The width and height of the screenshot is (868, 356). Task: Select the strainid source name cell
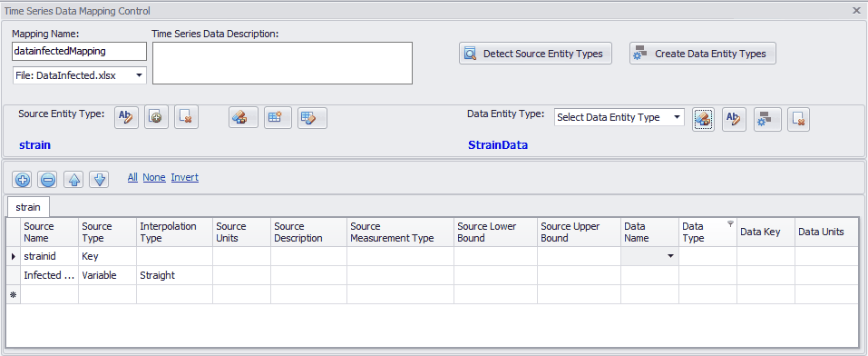[50, 256]
